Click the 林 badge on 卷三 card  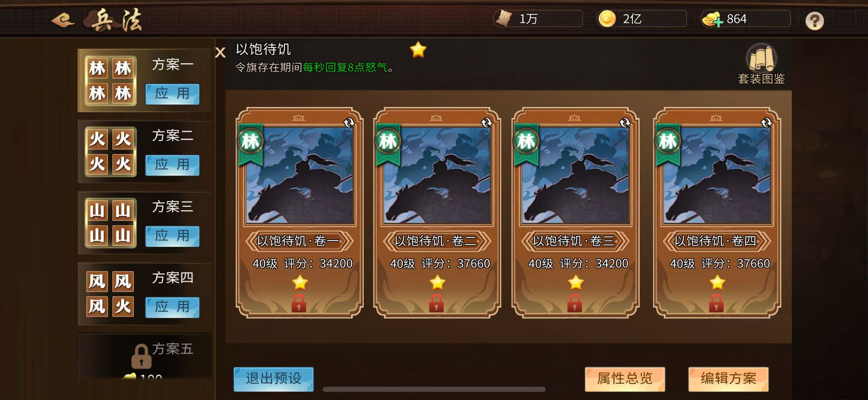[526, 141]
